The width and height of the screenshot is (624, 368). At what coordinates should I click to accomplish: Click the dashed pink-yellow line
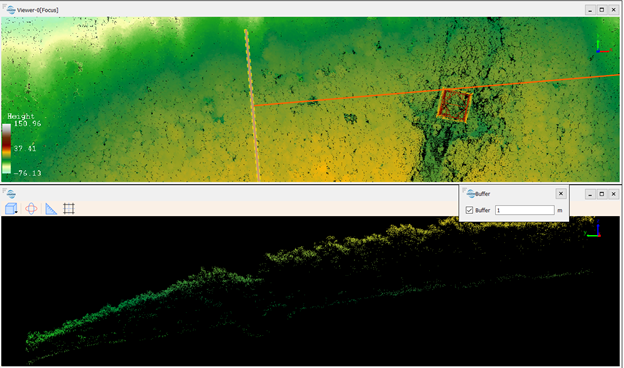point(252,105)
